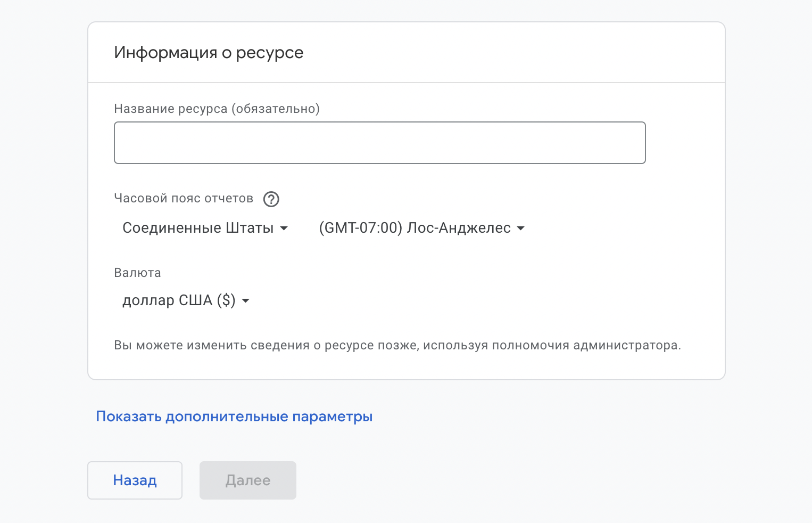Click the greyed-out Далее button

[x=248, y=480]
